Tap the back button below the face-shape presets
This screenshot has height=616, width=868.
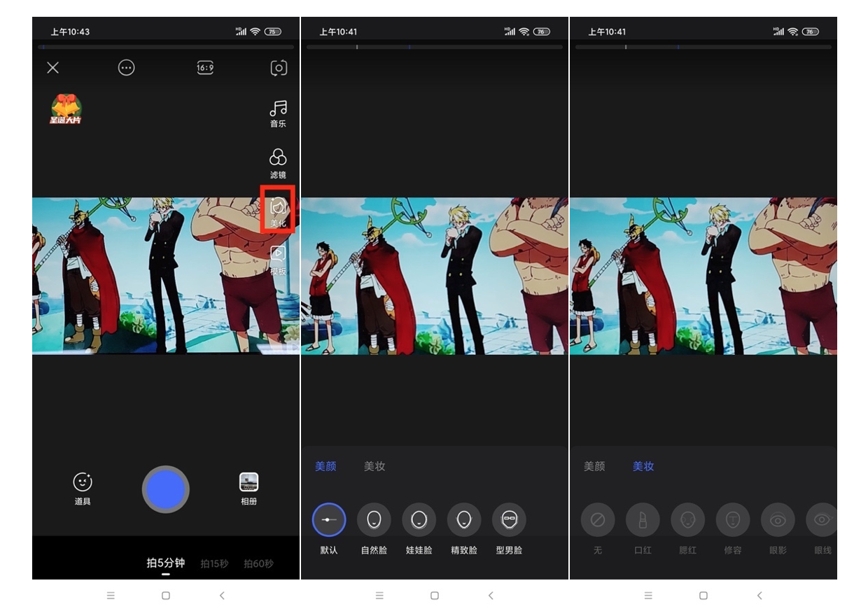click(491, 596)
